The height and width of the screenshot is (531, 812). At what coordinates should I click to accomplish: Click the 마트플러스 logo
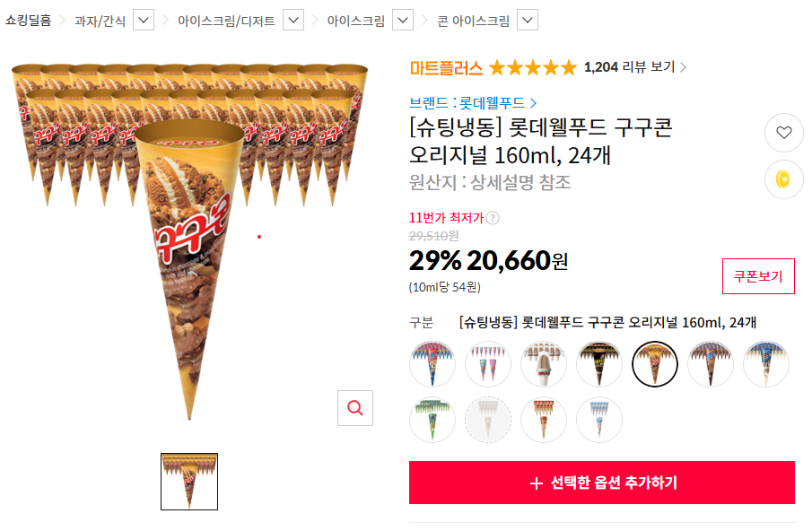click(x=446, y=67)
